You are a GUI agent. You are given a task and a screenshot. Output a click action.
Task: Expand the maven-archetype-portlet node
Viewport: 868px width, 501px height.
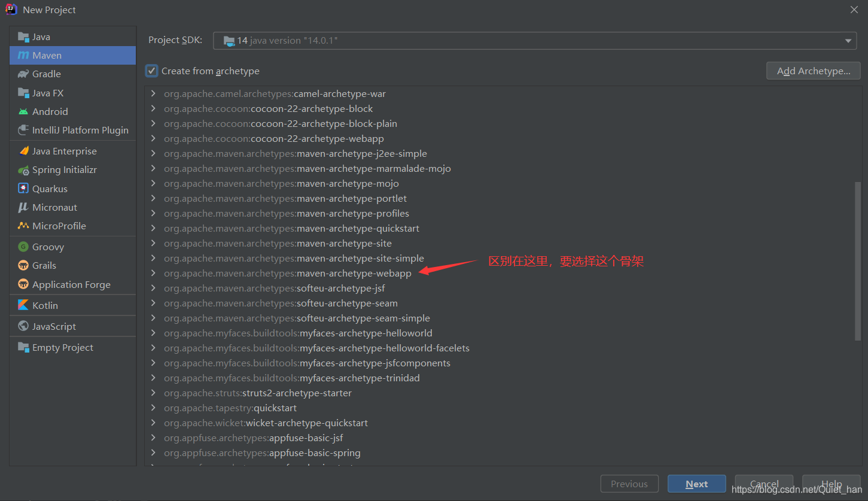[x=154, y=198]
